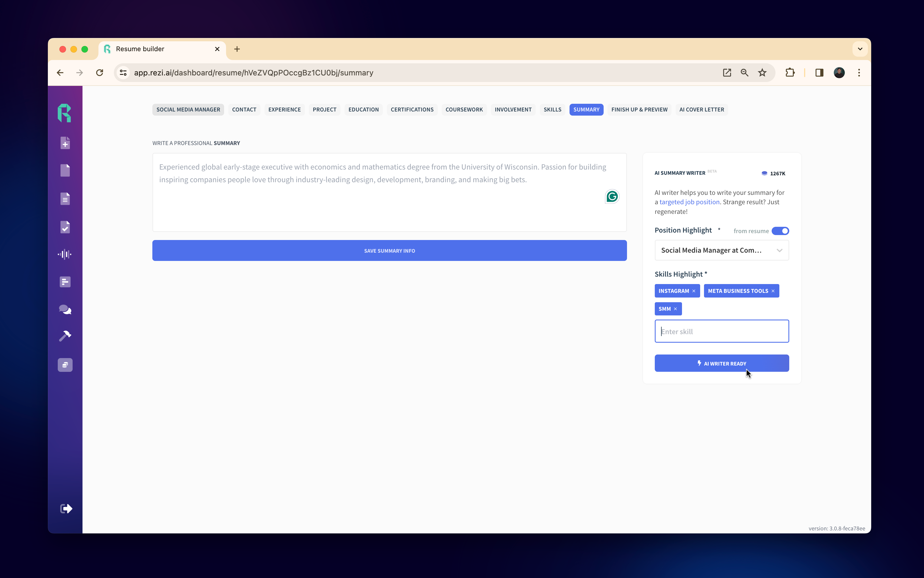The height and width of the screenshot is (578, 924).
Task: Click the AI credits coin icon
Action: point(765,173)
